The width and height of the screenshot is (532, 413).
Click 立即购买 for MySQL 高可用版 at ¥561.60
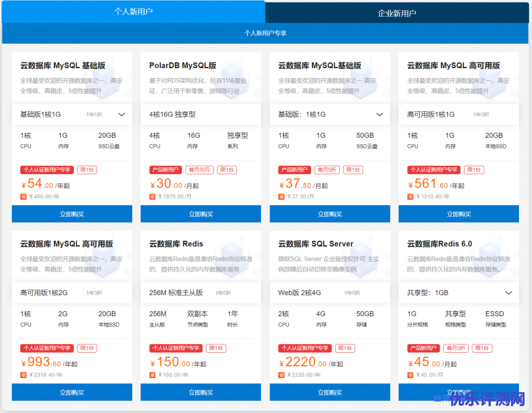[459, 214]
